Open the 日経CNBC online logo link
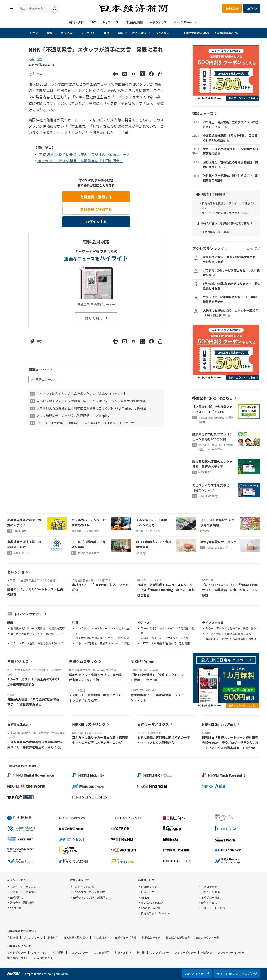 (71, 829)
